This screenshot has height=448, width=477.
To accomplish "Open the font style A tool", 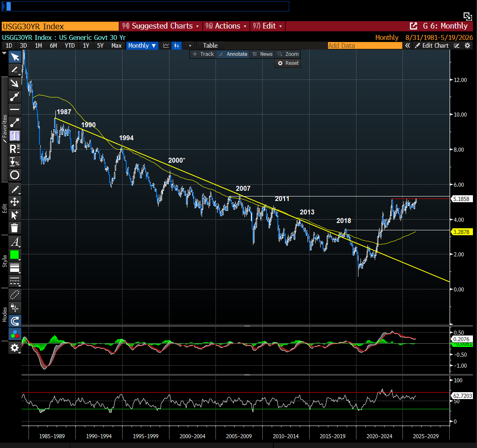I will pos(15,242).
